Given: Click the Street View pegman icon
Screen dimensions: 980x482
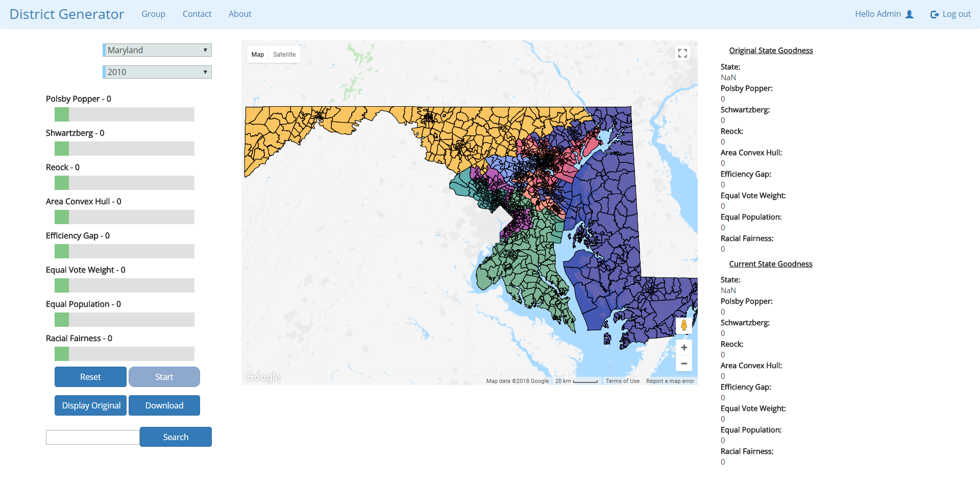Looking at the screenshot, I should [x=684, y=325].
